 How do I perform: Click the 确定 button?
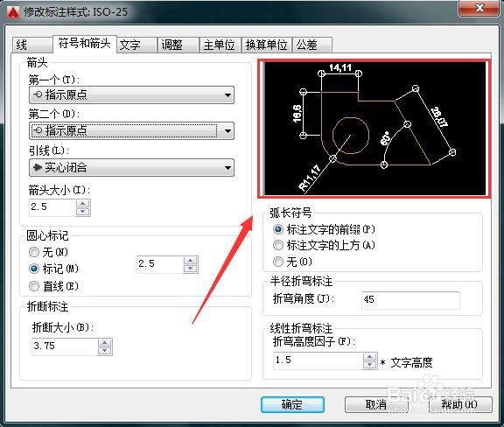click(292, 404)
